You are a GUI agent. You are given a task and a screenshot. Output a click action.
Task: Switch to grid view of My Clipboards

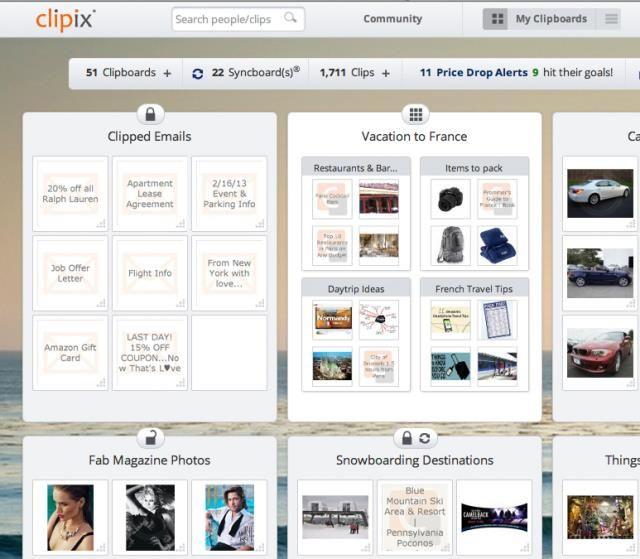point(497,19)
